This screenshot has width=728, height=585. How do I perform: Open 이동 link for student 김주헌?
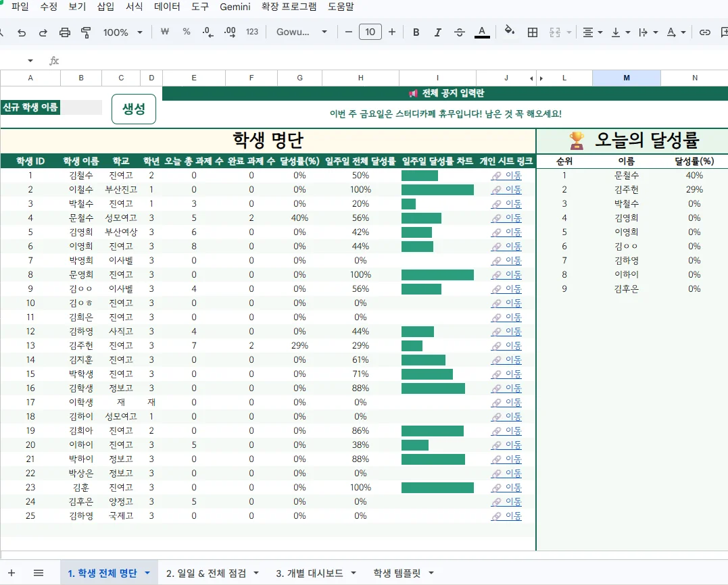point(506,346)
